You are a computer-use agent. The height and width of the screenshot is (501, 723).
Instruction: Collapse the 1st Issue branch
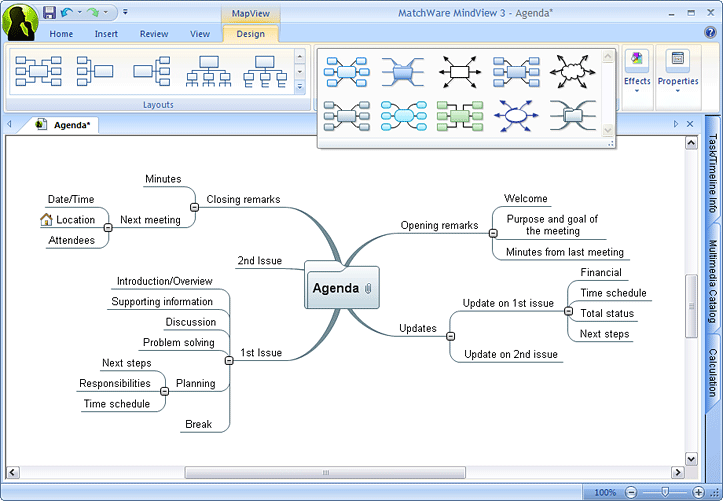tap(229, 360)
